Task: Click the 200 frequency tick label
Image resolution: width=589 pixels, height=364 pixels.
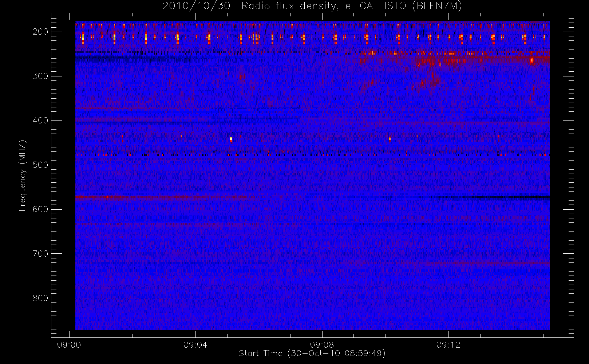Action: 40,32
